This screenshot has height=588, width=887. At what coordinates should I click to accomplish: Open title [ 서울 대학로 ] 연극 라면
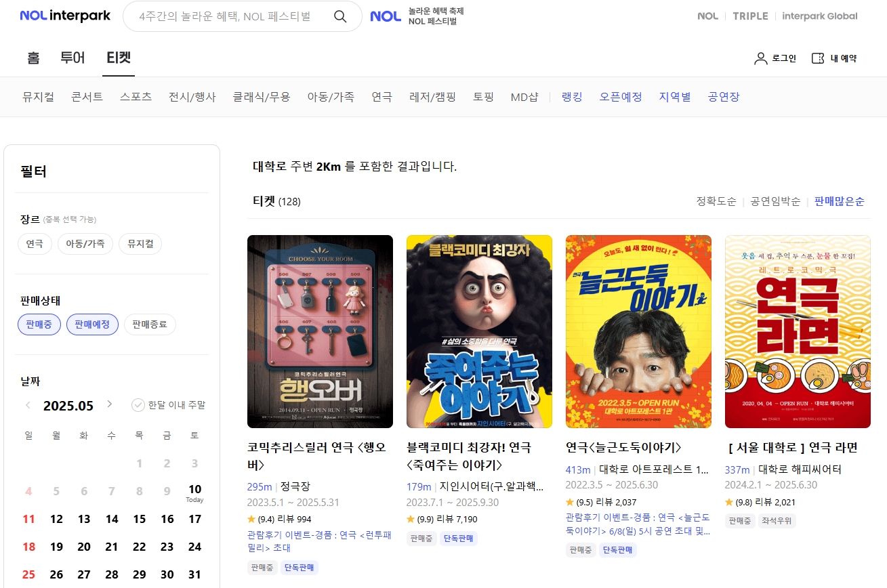pos(793,447)
